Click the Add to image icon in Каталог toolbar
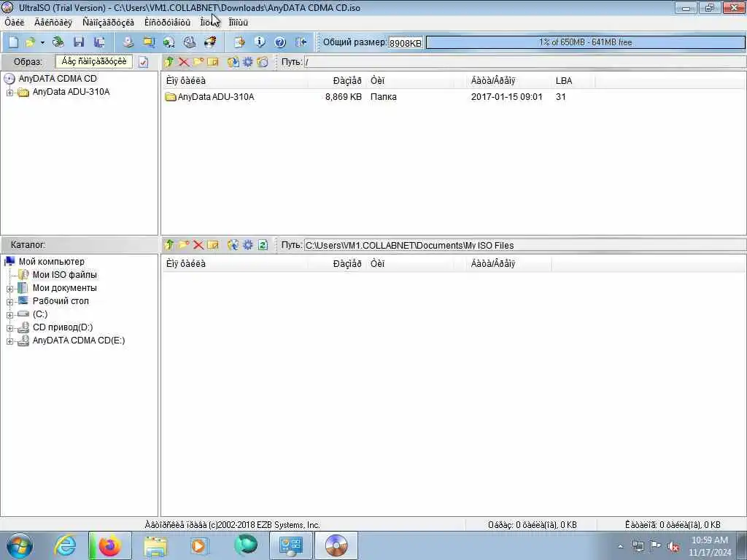This screenshot has width=747, height=560. (x=233, y=245)
